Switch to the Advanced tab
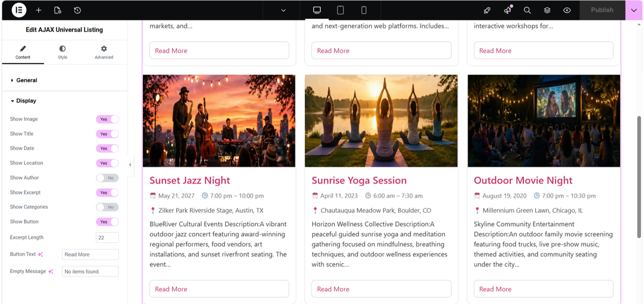The height and width of the screenshot is (304, 644). point(104,52)
